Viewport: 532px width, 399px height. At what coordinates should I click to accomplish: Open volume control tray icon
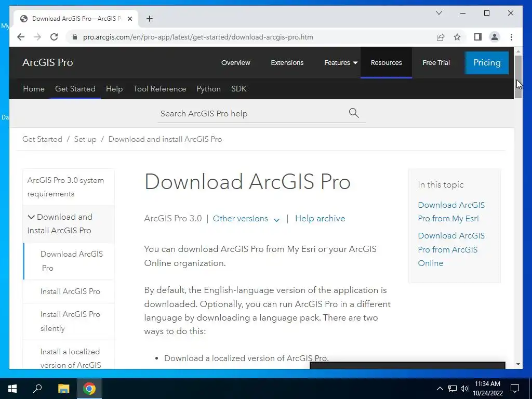464,389
